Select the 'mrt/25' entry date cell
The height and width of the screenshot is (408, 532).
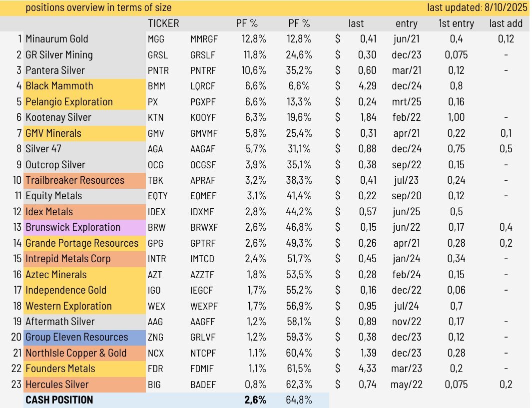pyautogui.click(x=407, y=102)
